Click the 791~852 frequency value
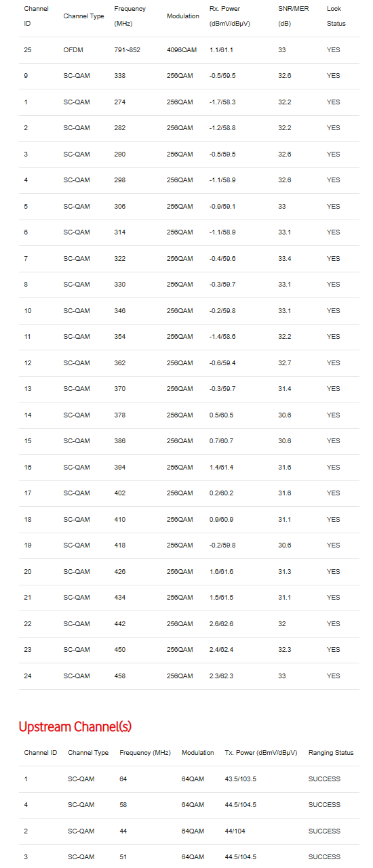373x868 pixels. tap(127, 50)
